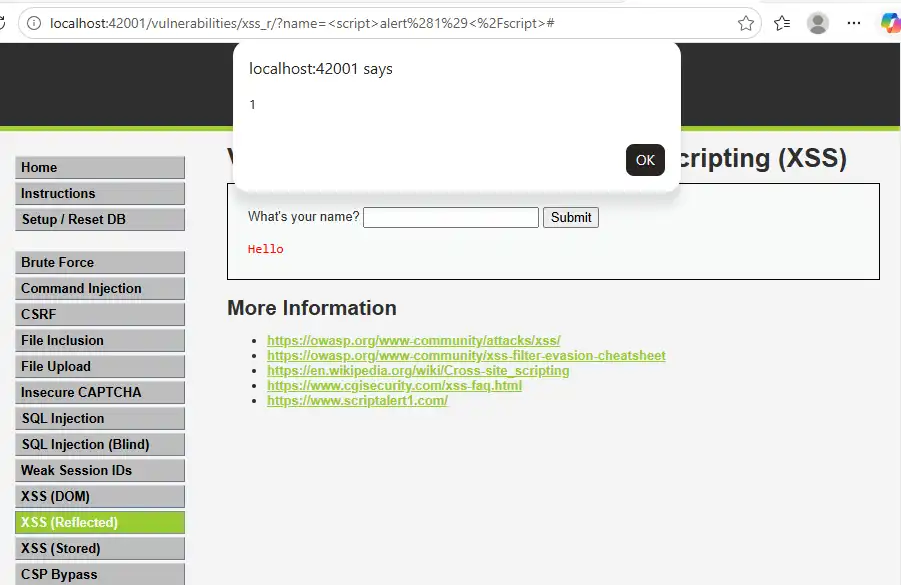This screenshot has width=901, height=585.
Task: Open the Instructions menu item
Action: pyautogui.click(x=100, y=193)
